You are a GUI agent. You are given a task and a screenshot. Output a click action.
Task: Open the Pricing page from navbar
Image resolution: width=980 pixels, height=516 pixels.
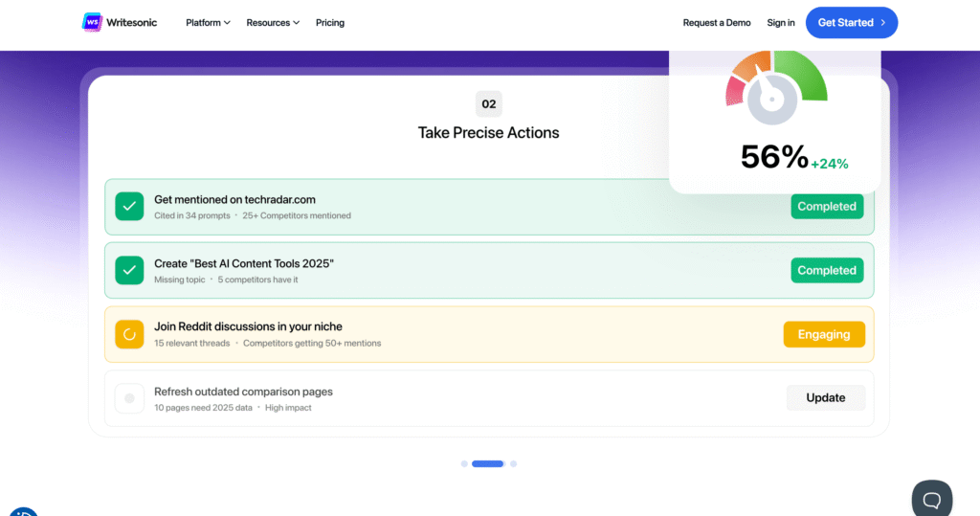tap(330, 22)
